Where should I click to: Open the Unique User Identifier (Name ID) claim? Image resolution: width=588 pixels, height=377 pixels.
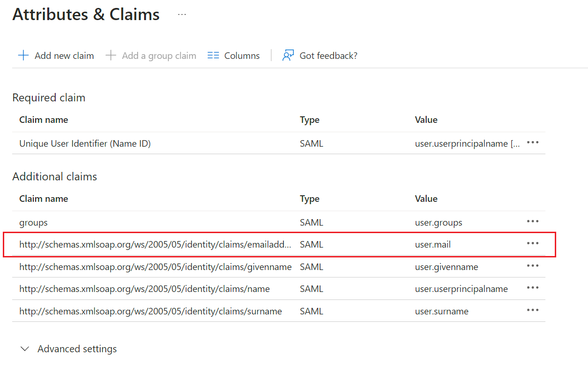point(85,144)
